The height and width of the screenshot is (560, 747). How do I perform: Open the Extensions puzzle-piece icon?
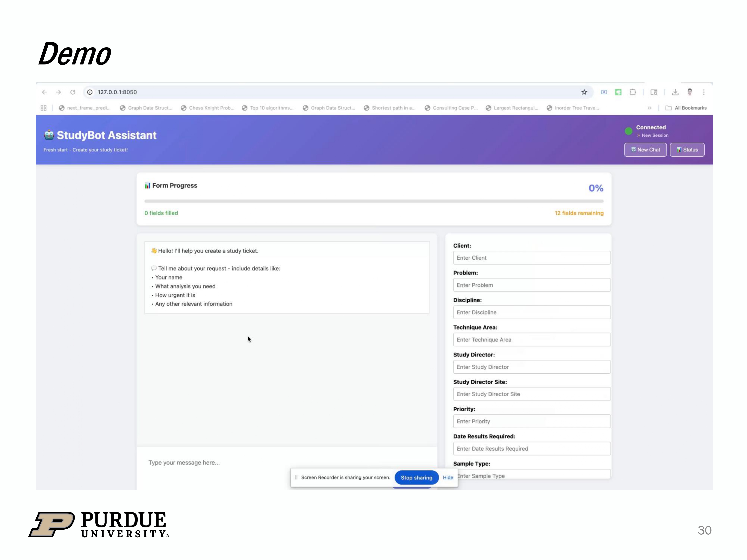632,92
